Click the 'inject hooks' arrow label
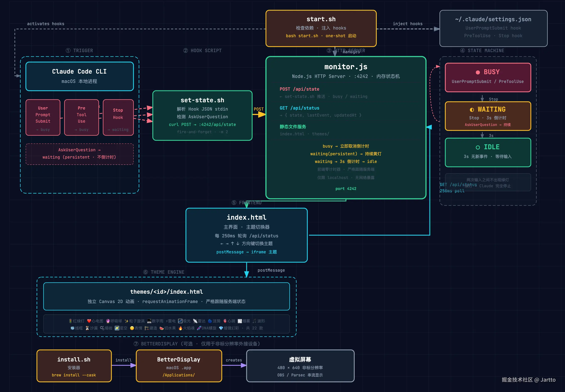 click(x=408, y=24)
